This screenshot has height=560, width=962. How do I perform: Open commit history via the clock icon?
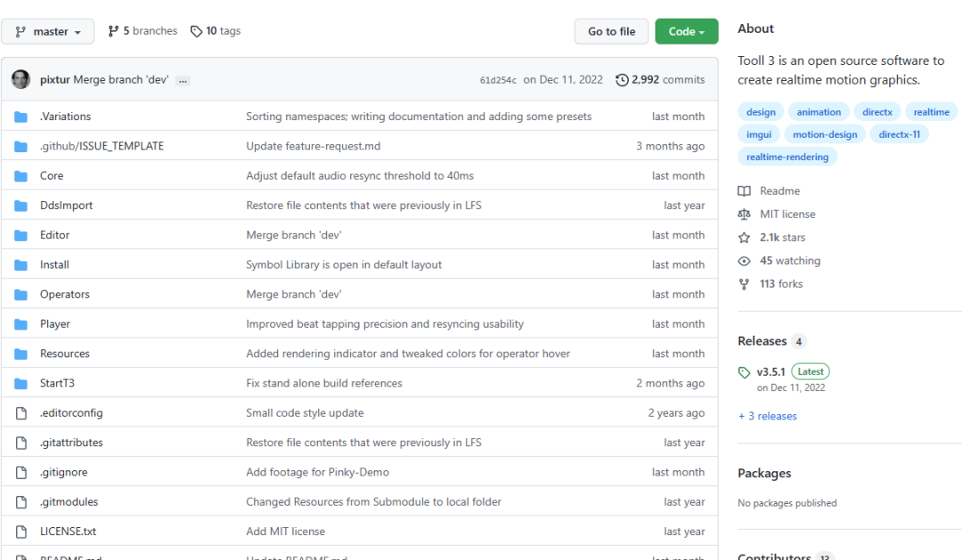(x=622, y=79)
